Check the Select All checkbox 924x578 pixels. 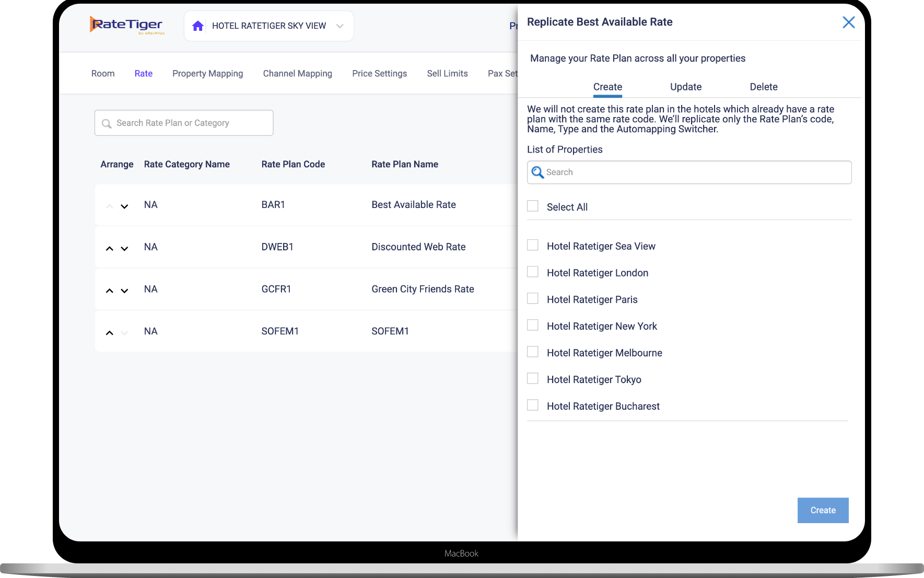click(533, 206)
